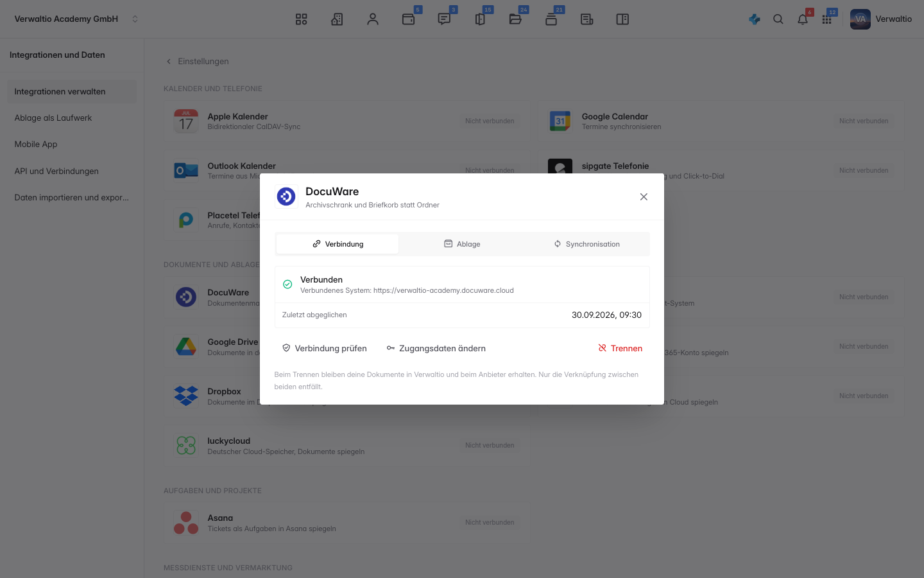924x578 pixels.
Task: Click the red Trennen button
Action: pyautogui.click(x=620, y=348)
